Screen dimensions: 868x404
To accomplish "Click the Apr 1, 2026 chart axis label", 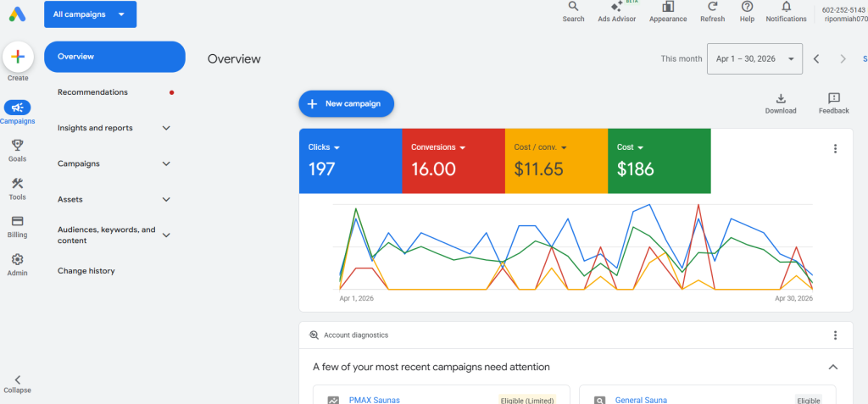I will coord(357,298).
